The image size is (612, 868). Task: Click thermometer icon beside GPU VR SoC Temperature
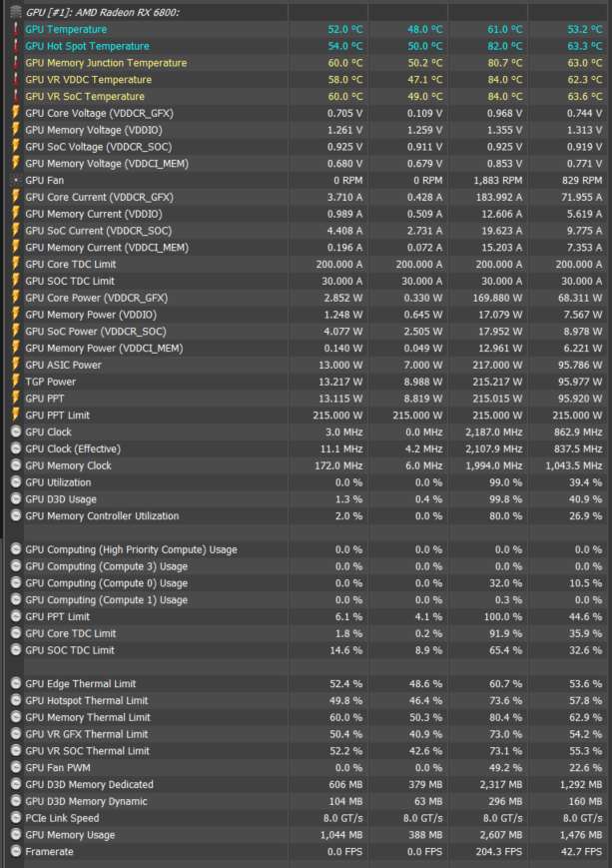point(16,96)
